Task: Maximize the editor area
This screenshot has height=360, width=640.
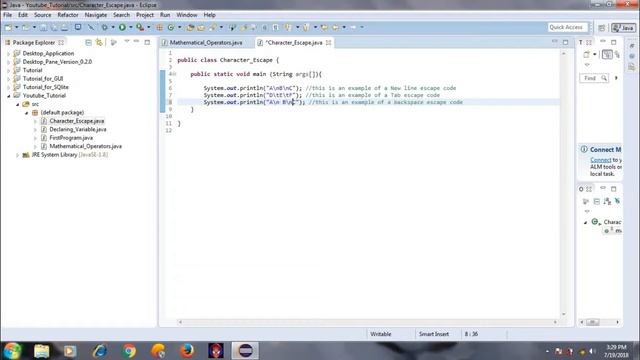Action: tap(565, 42)
